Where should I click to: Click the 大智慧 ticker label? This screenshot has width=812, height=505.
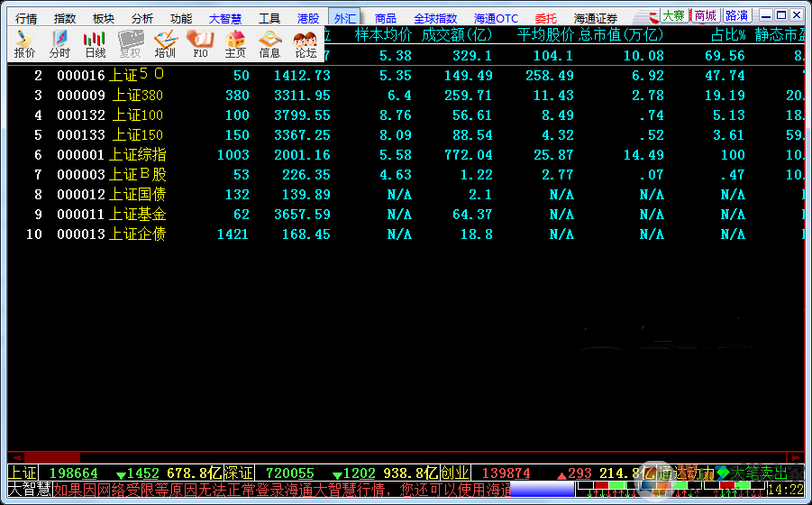click(30, 489)
